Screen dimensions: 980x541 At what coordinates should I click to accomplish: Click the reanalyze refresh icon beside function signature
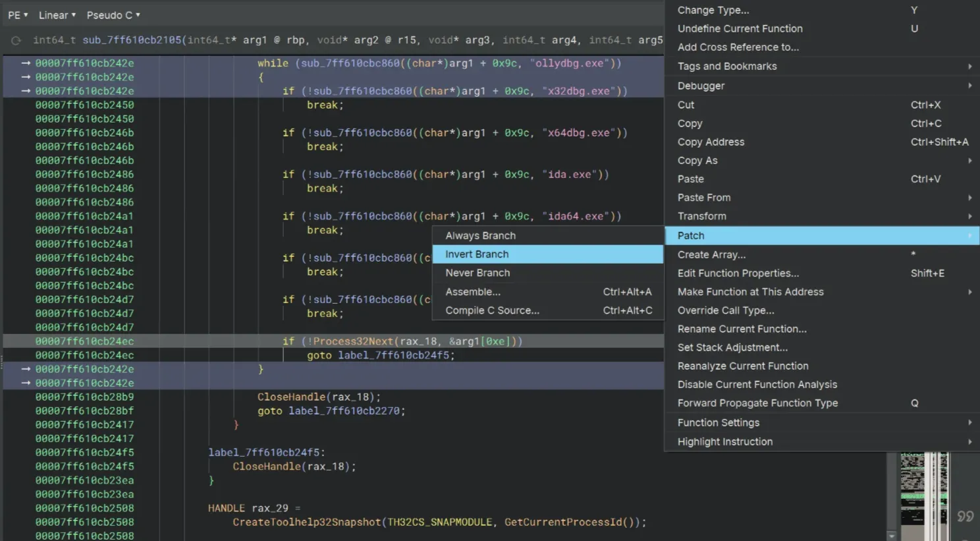click(x=16, y=41)
